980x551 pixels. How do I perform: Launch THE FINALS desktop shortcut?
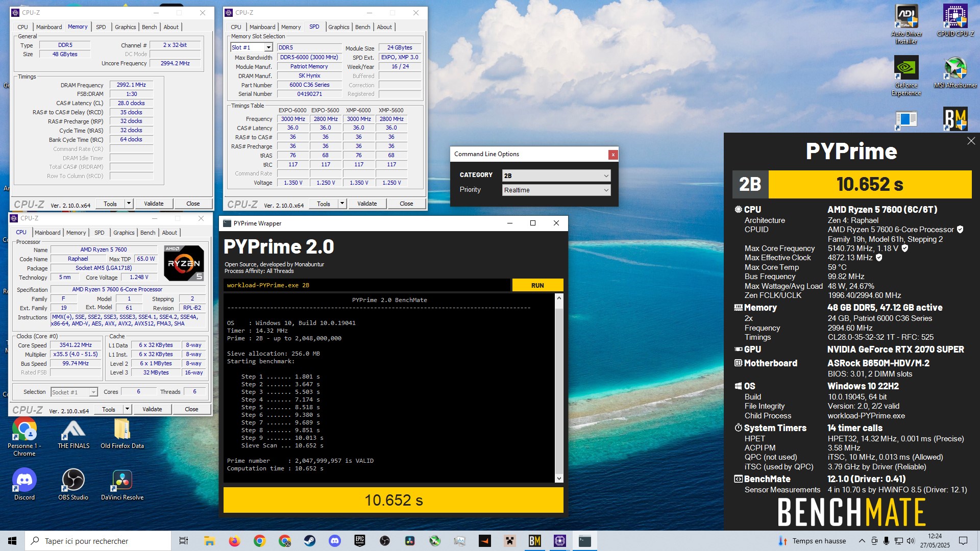(x=73, y=433)
